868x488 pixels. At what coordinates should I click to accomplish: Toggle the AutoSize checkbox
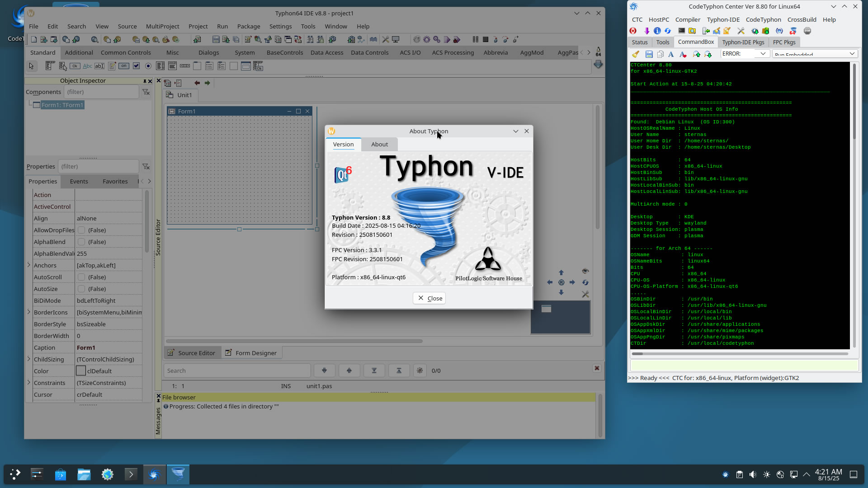pos(81,289)
